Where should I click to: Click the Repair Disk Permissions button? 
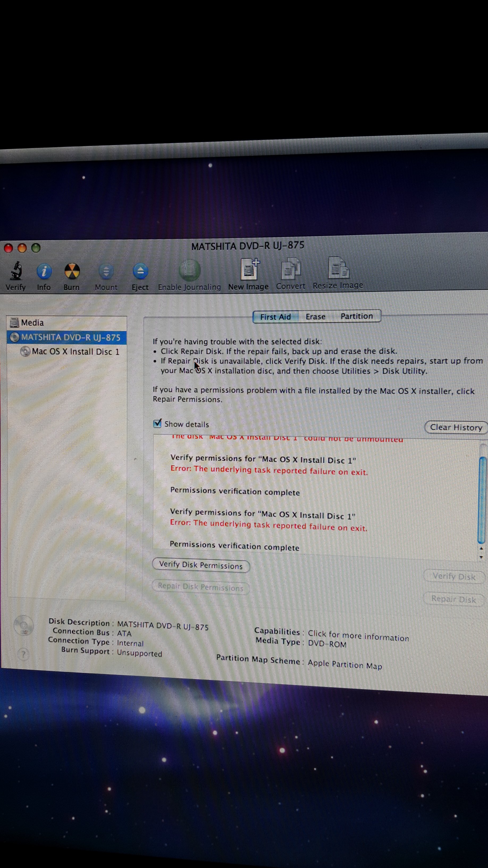(201, 587)
